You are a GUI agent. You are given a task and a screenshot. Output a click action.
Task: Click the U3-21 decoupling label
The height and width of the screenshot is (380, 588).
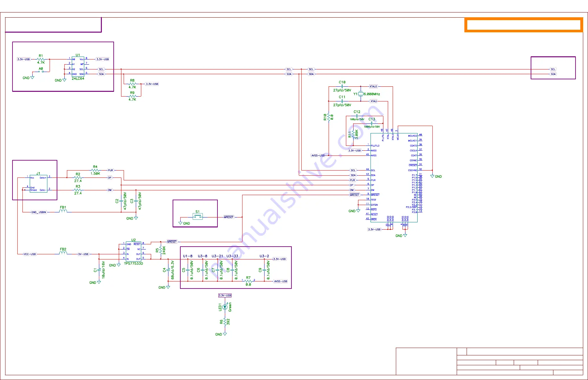pos(217,256)
